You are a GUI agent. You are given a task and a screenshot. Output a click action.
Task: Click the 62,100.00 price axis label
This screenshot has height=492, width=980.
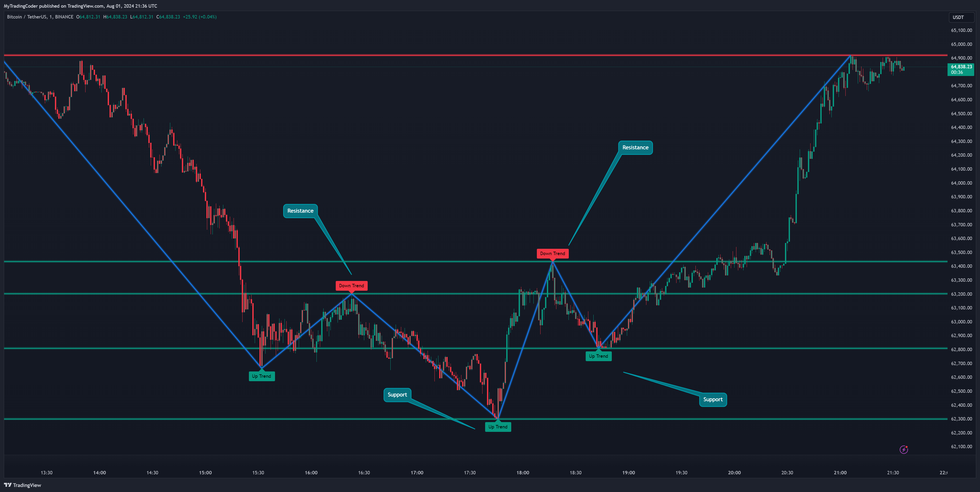(x=961, y=447)
